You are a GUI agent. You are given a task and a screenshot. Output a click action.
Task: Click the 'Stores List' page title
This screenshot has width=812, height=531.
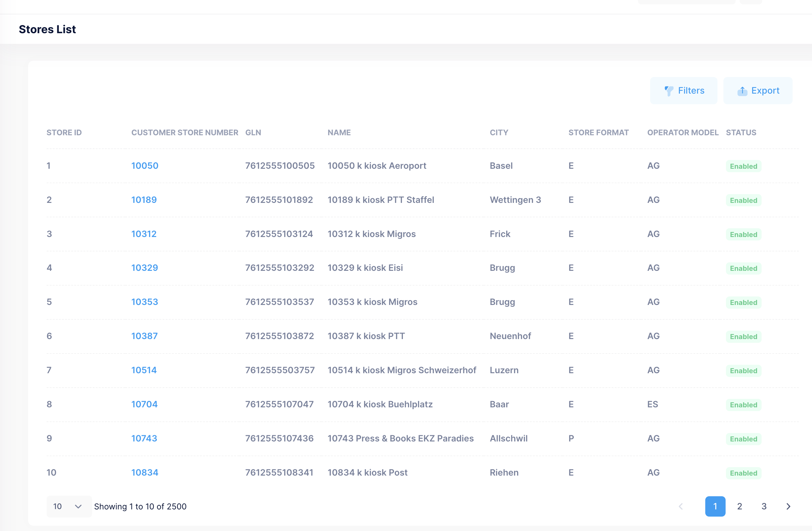[47, 29]
